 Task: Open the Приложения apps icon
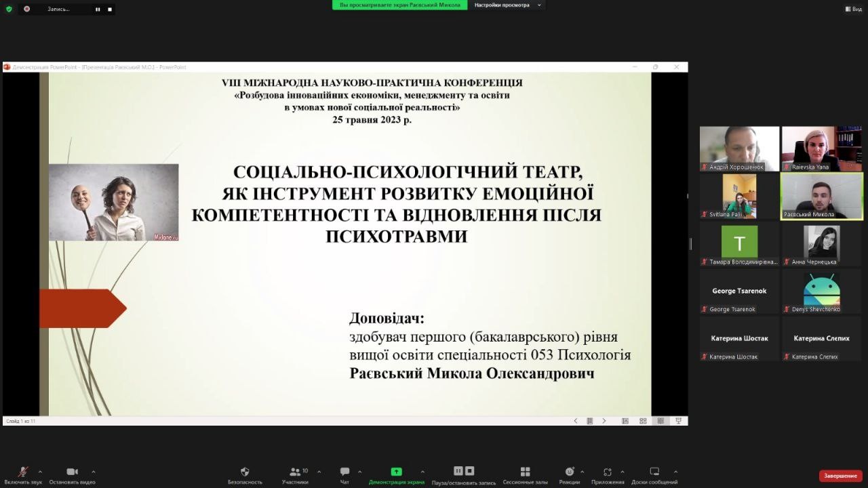coord(608,472)
